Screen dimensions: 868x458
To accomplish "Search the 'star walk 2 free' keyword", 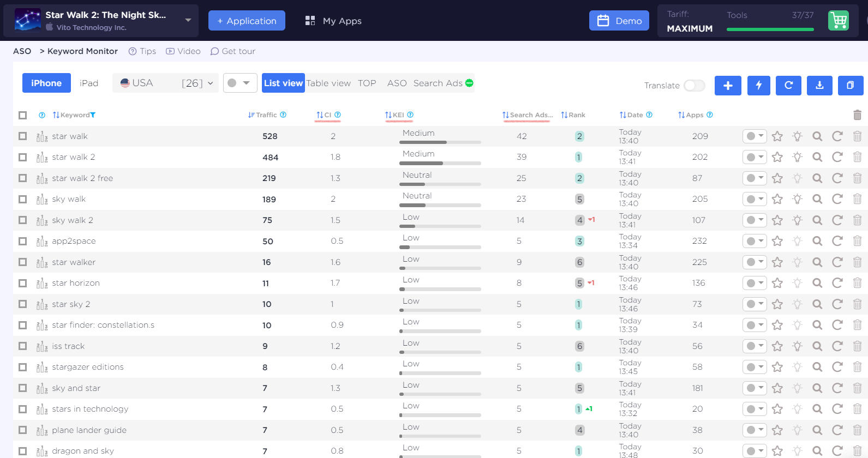I will click(x=817, y=178).
